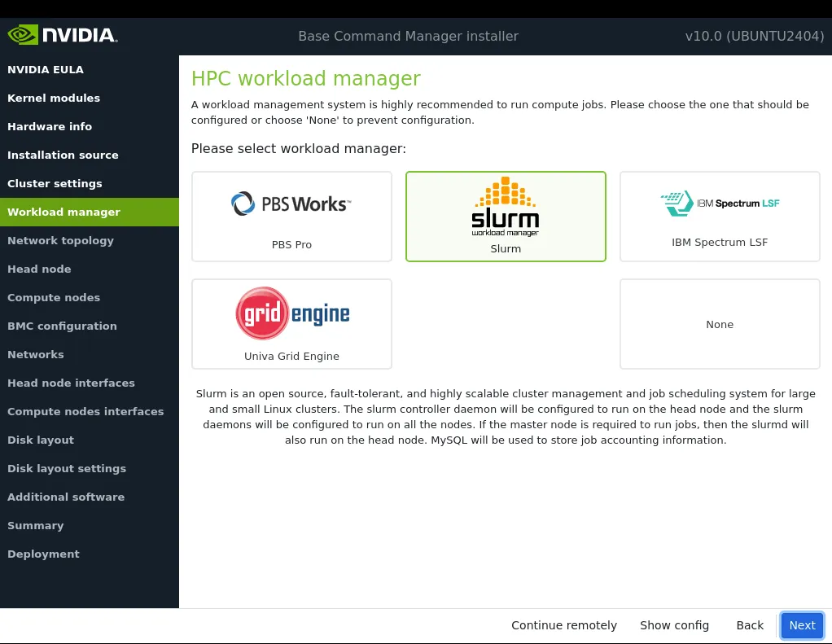Open Cluster settings step
Viewport: 832px width, 644px height.
90,183
